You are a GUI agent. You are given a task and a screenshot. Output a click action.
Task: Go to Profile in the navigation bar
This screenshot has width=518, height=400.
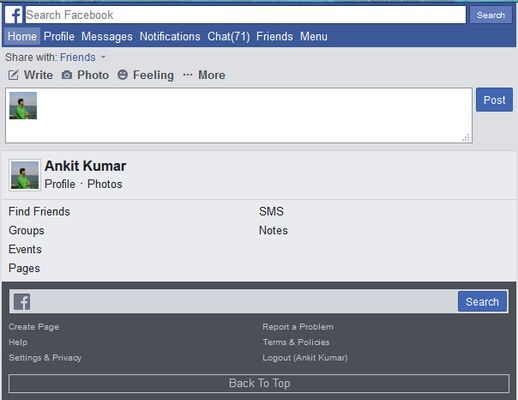[x=59, y=36]
